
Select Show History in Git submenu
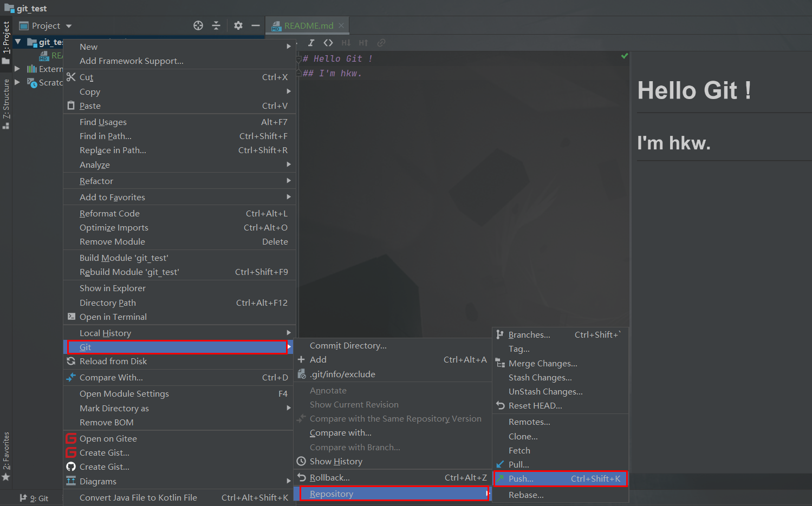coord(392,461)
